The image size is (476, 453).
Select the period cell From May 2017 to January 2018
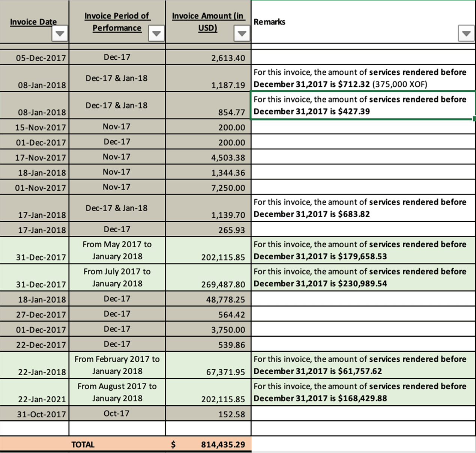117,250
